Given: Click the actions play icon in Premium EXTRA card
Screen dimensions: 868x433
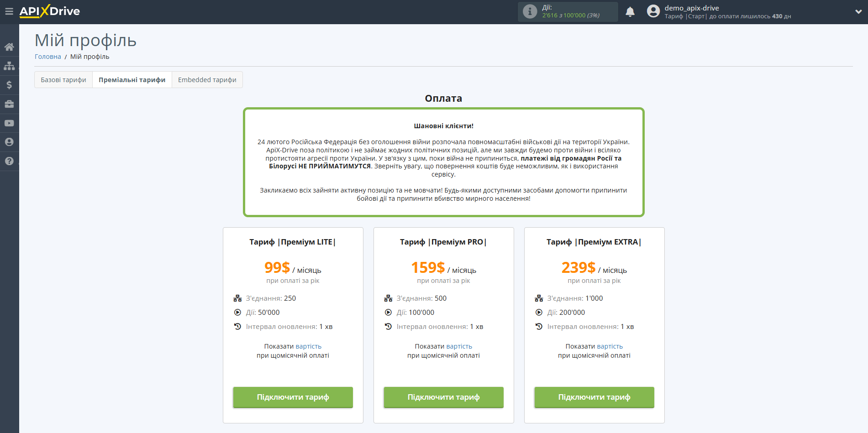Looking at the screenshot, I should click(x=539, y=313).
